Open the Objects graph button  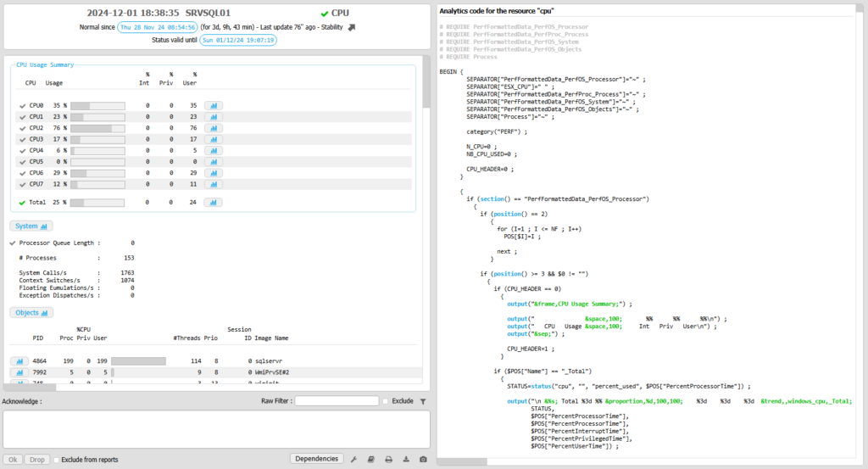pos(31,313)
